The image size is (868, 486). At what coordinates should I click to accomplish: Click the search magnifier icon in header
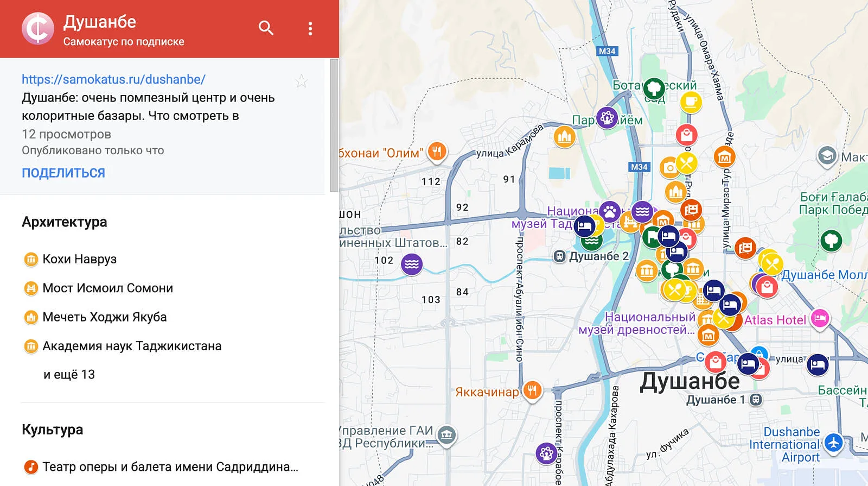(x=266, y=28)
